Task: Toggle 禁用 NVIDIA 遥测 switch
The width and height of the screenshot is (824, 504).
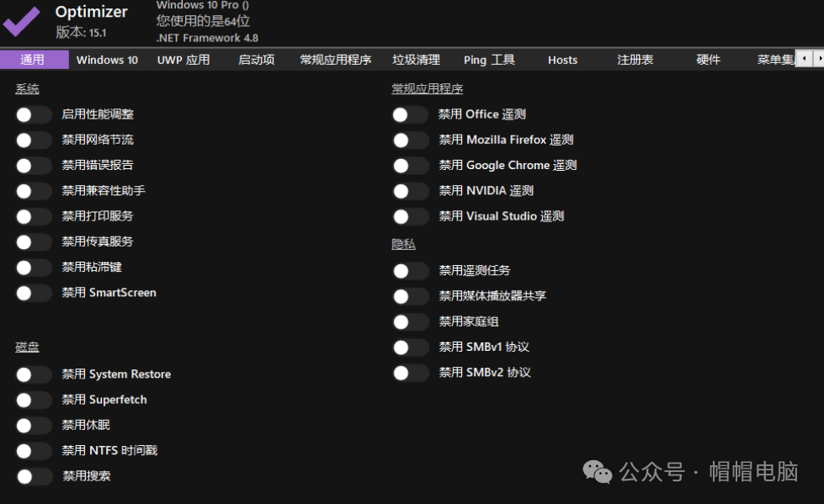Action: [411, 191]
